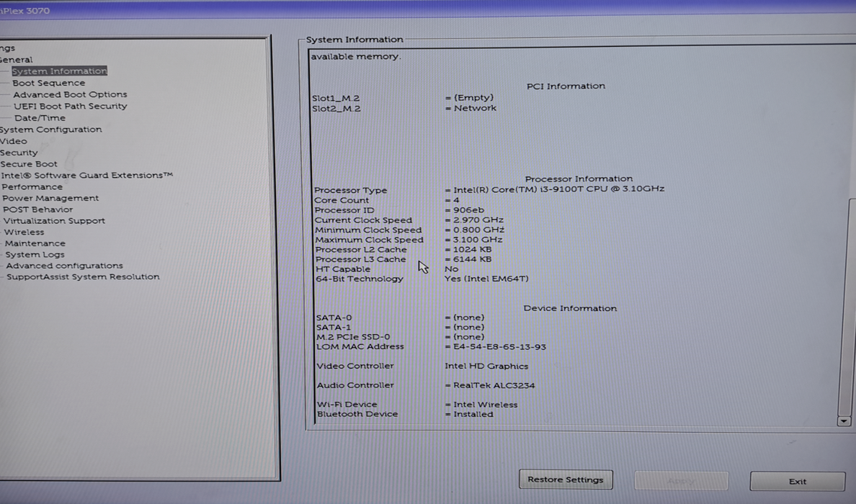Select System Information in the General tree
This screenshot has width=856, height=504.
pyautogui.click(x=60, y=71)
